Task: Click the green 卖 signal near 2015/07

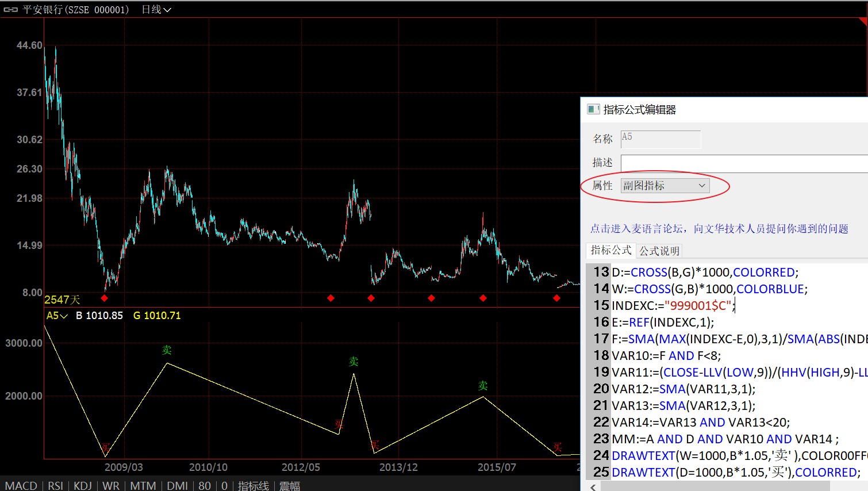Action: (483, 386)
